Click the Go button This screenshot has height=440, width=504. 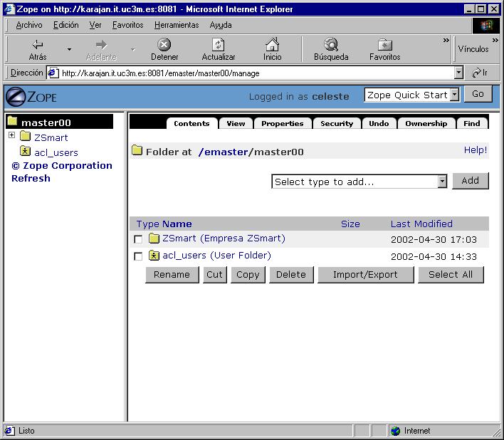(x=478, y=94)
